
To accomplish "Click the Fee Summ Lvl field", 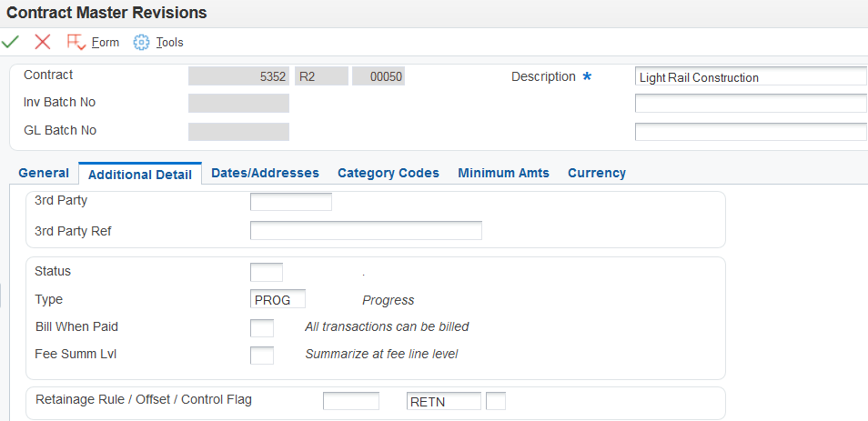I will [x=262, y=356].
